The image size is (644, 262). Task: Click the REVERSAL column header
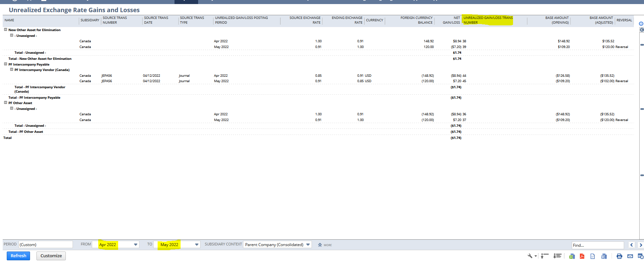pyautogui.click(x=624, y=20)
